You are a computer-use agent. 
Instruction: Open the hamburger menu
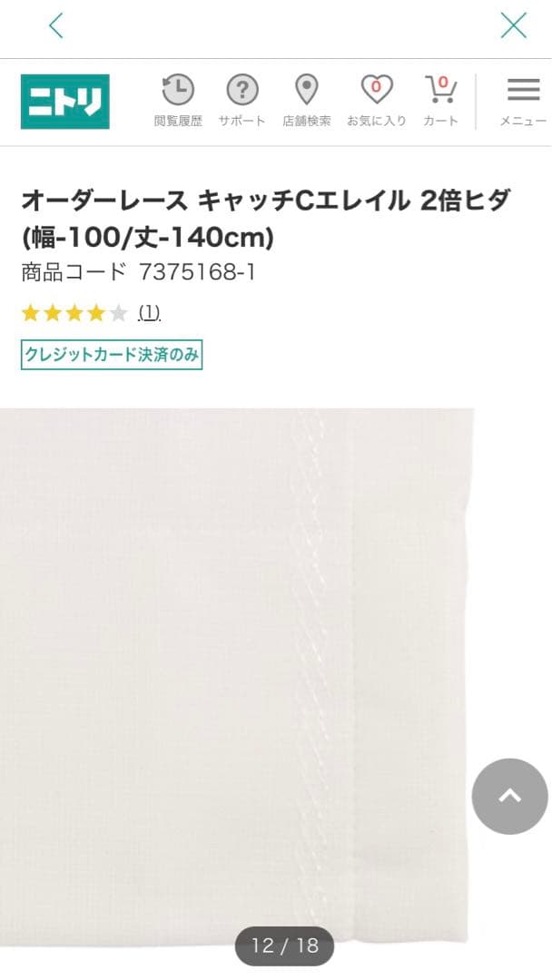click(523, 89)
